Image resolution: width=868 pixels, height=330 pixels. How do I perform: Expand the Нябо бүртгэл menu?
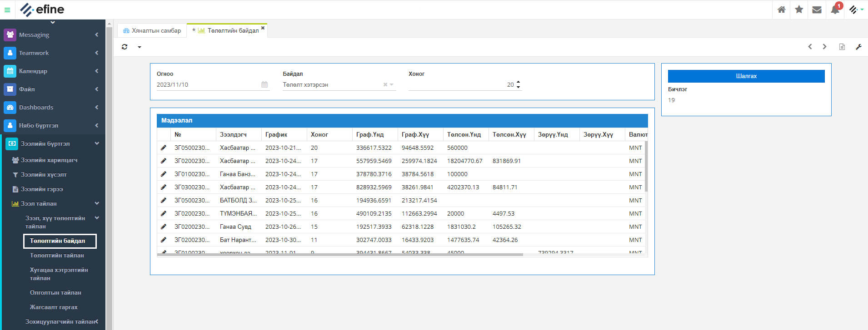(53, 125)
